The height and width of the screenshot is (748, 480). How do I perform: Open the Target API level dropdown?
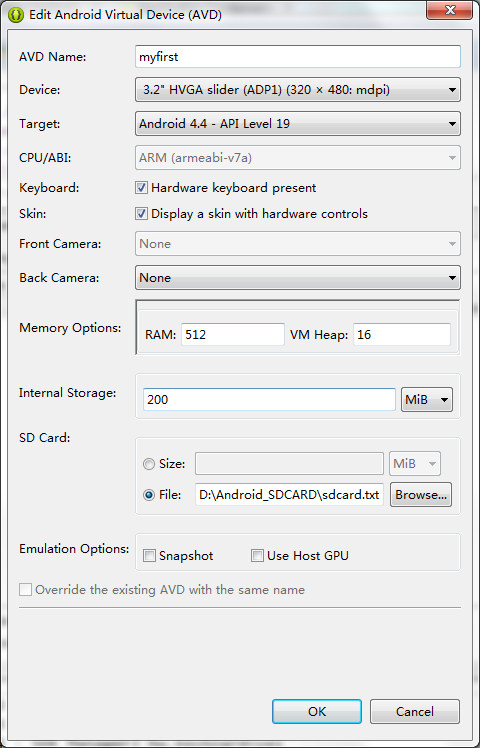298,124
